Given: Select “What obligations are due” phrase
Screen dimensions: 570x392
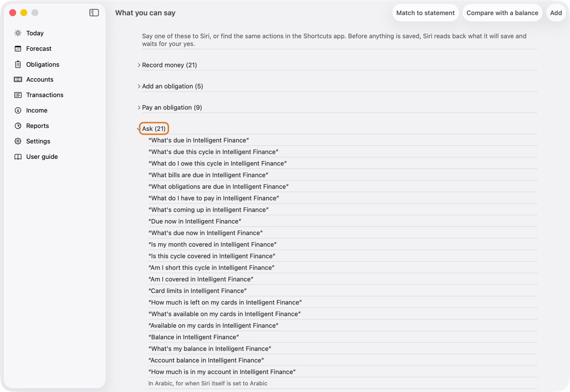Looking at the screenshot, I should [218, 187].
